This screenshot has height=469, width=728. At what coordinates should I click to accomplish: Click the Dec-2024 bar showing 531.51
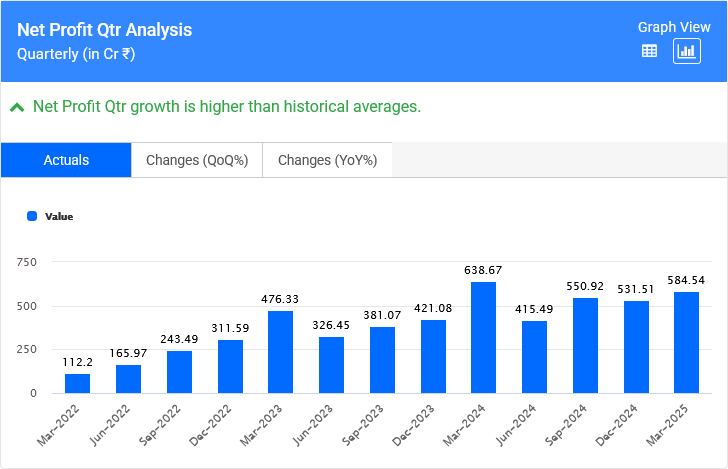[637, 347]
